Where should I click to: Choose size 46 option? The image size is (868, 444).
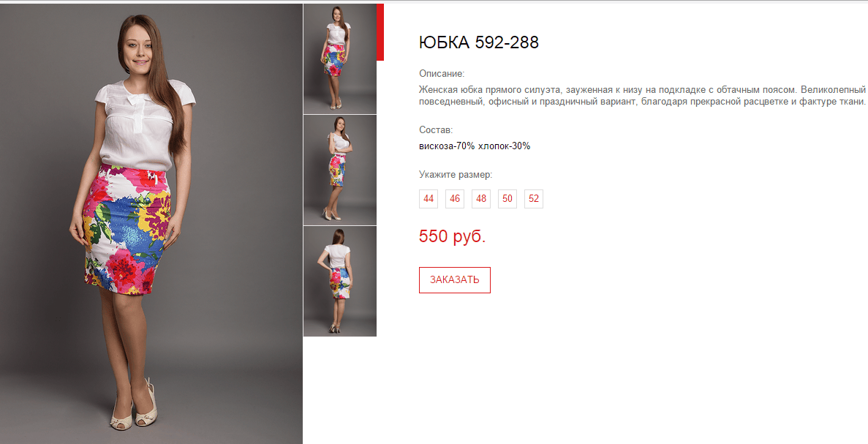(455, 199)
